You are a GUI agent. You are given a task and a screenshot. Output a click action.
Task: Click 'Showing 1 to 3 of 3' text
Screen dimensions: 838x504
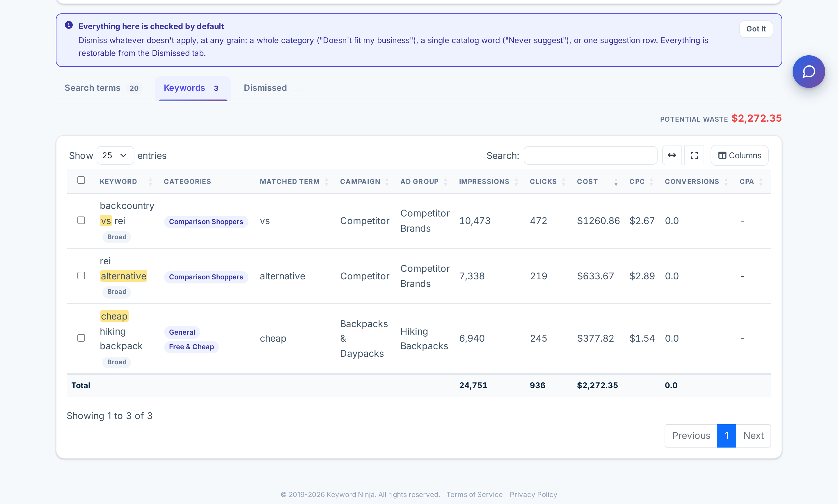tap(110, 416)
